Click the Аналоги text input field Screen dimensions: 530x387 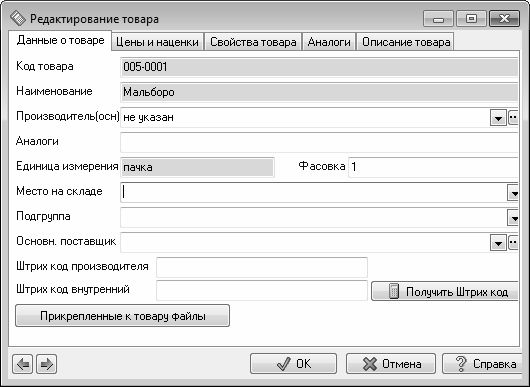pyautogui.click(x=319, y=142)
